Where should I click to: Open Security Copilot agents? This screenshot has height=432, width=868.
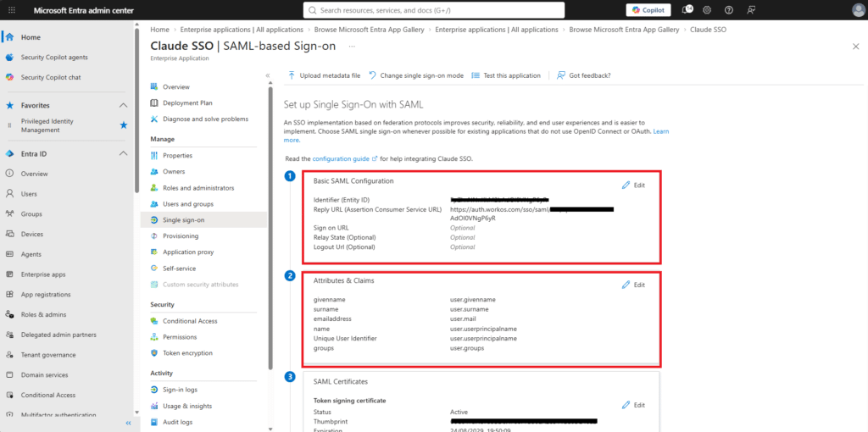(54, 58)
